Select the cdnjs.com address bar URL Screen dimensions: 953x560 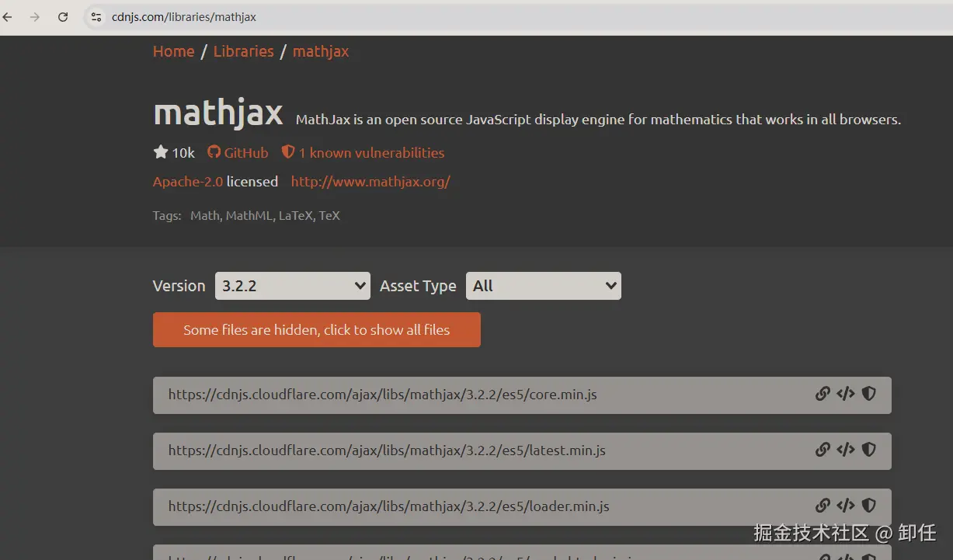click(184, 17)
